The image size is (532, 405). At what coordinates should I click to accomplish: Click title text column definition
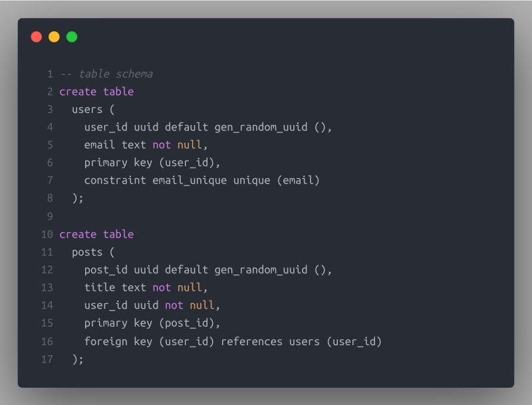tap(115, 288)
